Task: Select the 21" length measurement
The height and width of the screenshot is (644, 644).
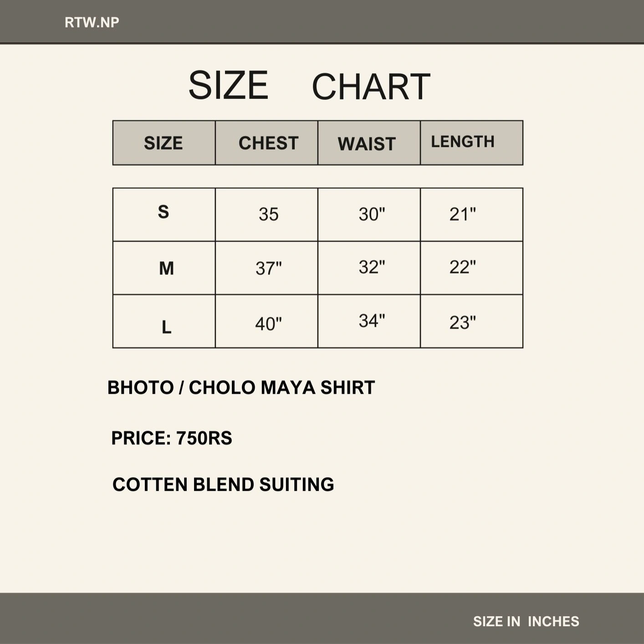Action: tap(462, 214)
